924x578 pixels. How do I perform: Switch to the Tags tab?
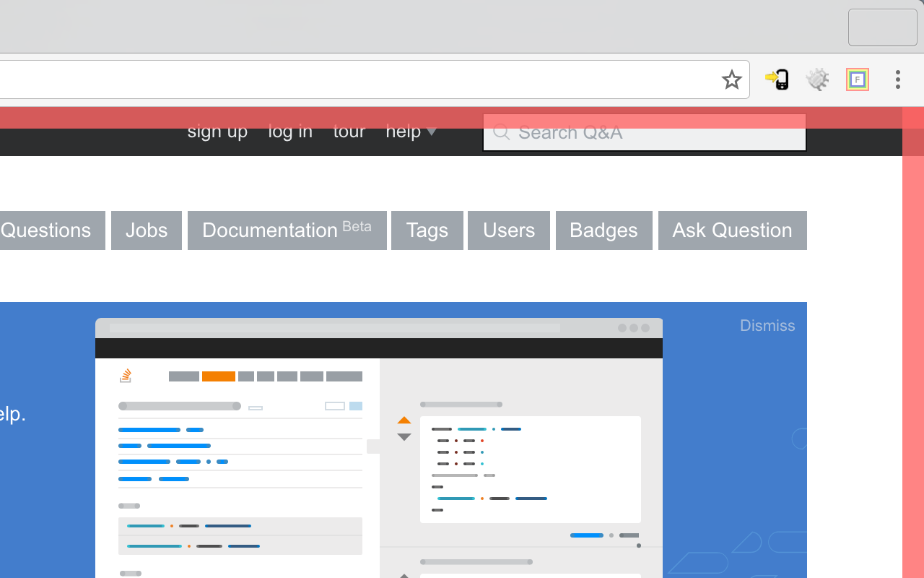point(427,230)
